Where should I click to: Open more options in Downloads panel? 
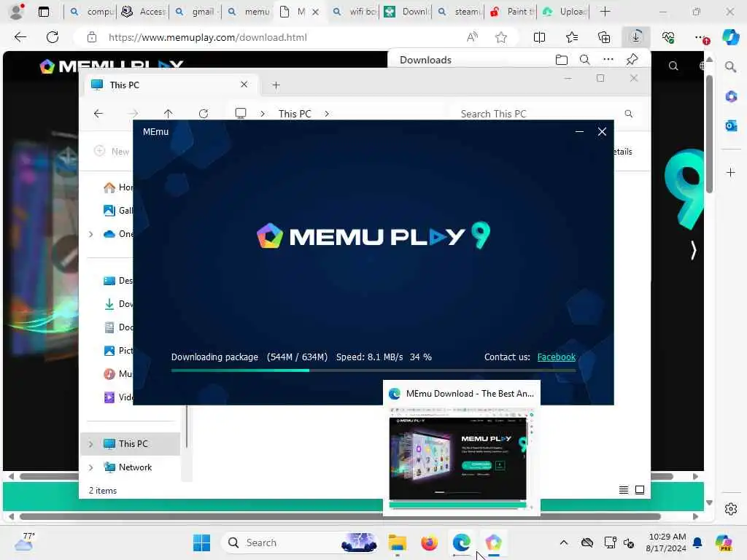608,60
